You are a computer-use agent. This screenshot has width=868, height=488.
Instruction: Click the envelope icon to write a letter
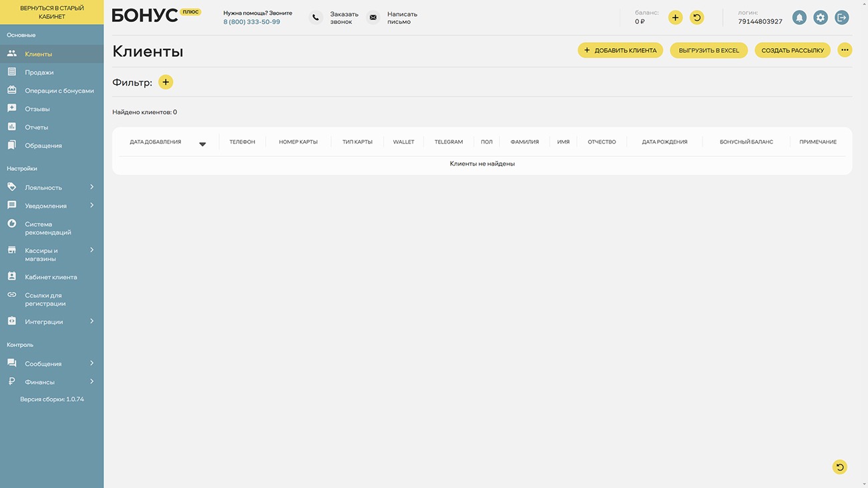coord(373,18)
